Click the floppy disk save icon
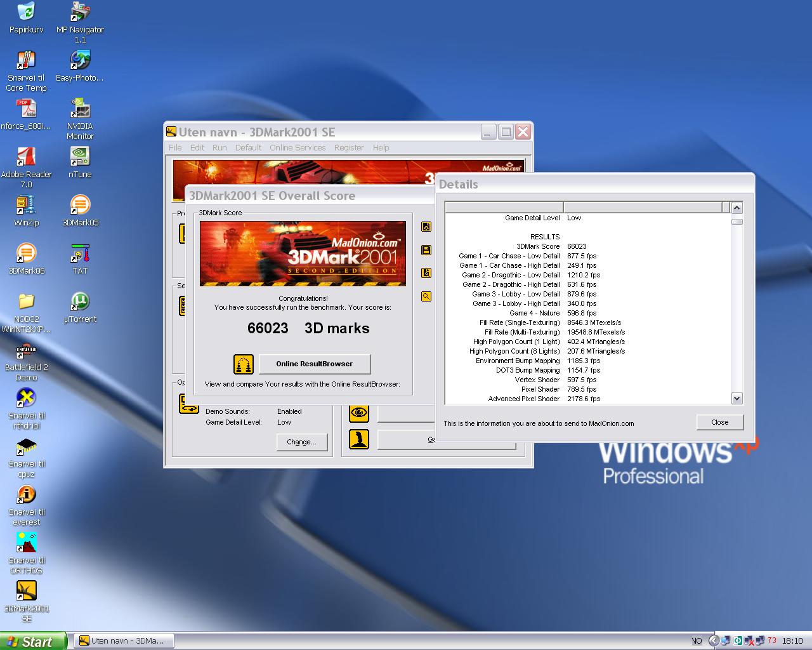 point(426,250)
